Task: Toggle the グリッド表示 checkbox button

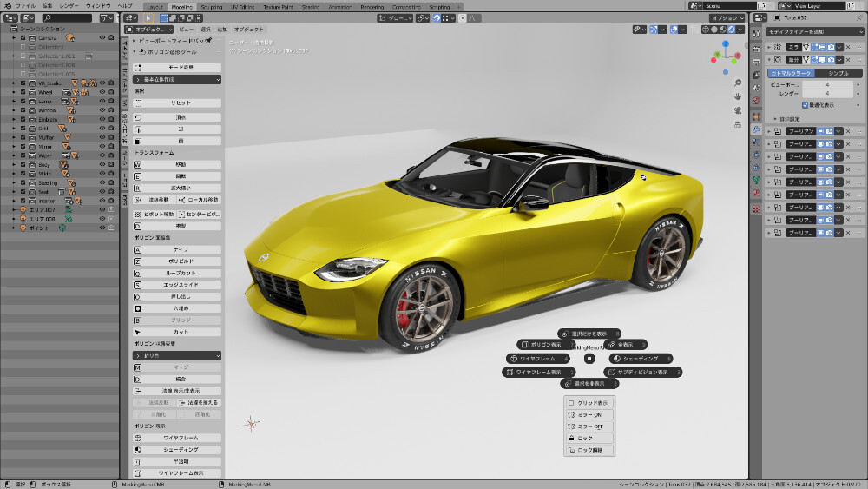Action: tap(589, 403)
